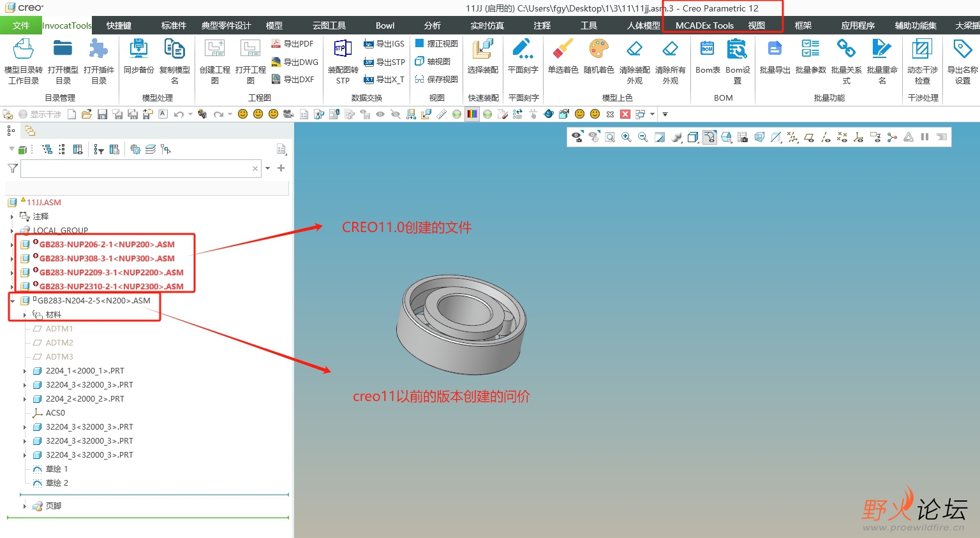The width and height of the screenshot is (980, 538).
Task: Click 导出DWG export button
Action: (x=295, y=62)
